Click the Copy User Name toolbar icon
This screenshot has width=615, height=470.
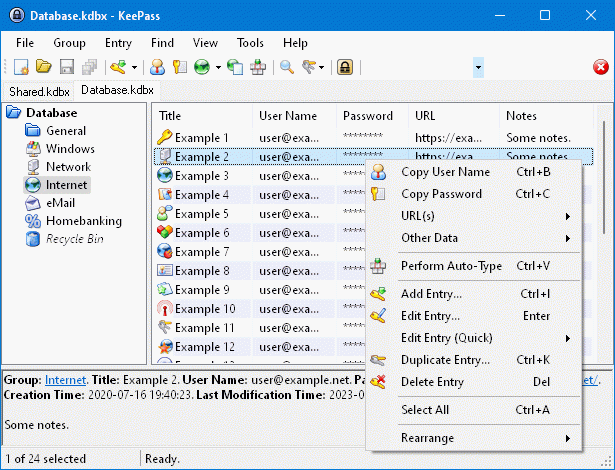[x=157, y=67]
